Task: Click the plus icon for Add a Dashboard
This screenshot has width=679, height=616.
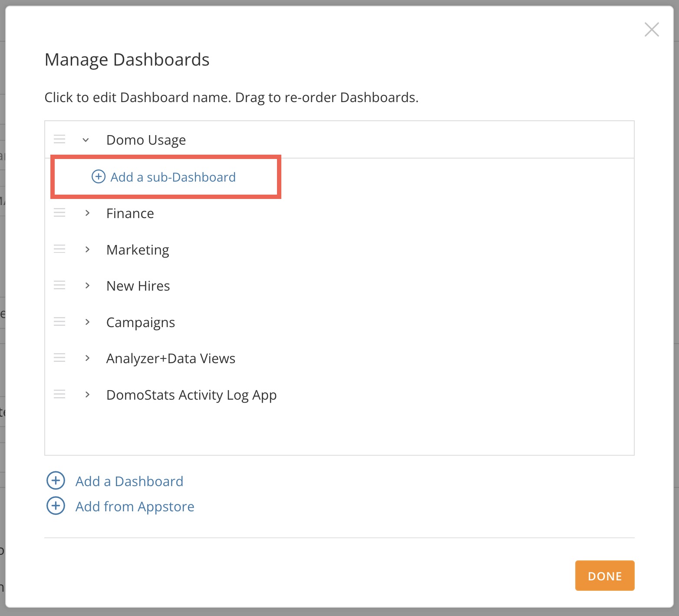Action: (56, 480)
